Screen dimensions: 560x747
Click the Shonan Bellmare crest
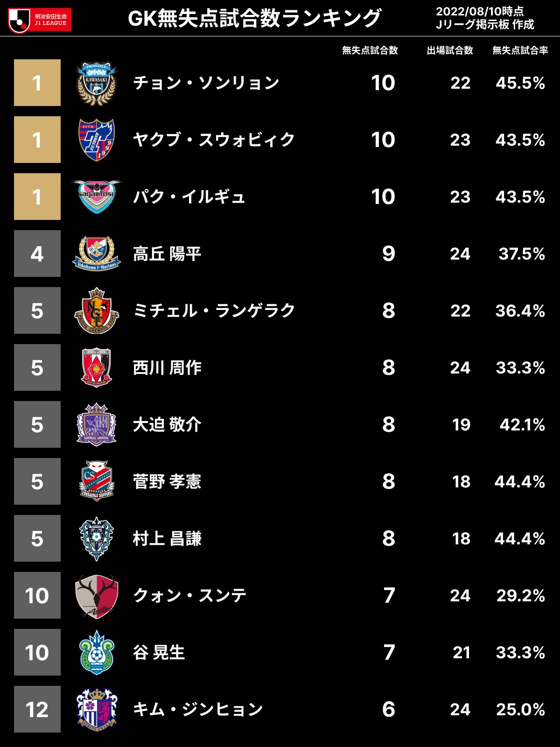point(97,653)
